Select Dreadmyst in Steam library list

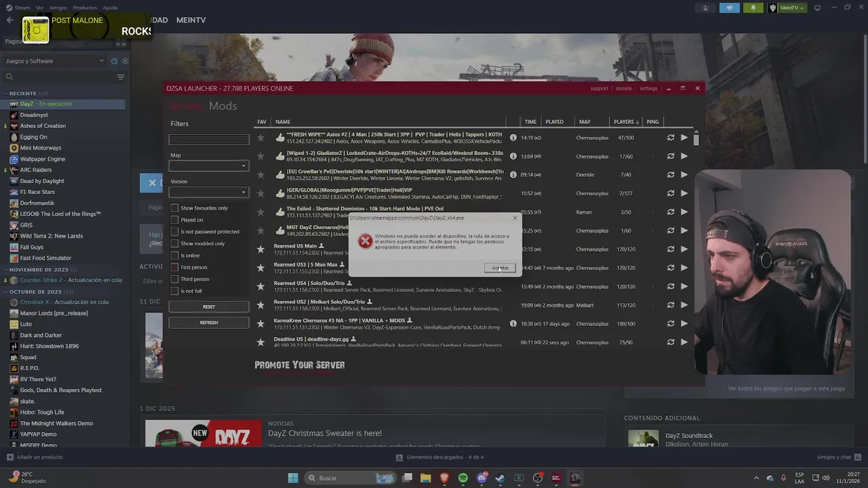tap(34, 115)
